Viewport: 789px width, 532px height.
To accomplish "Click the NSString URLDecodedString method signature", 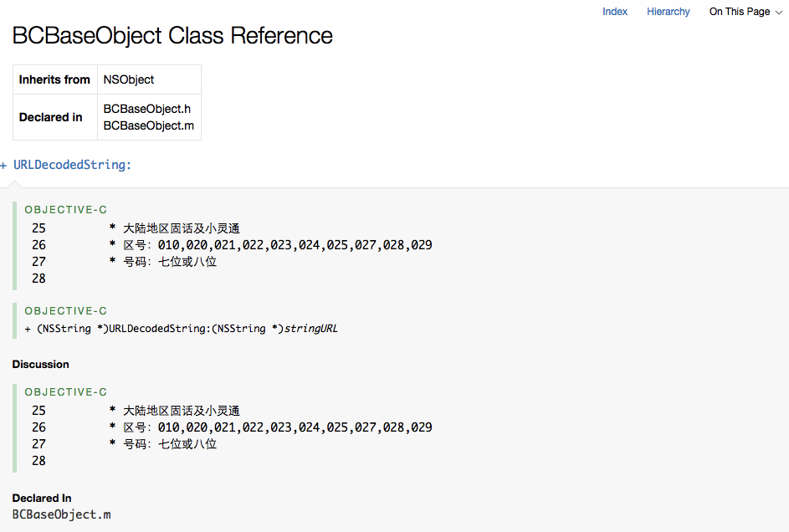I will [159, 329].
